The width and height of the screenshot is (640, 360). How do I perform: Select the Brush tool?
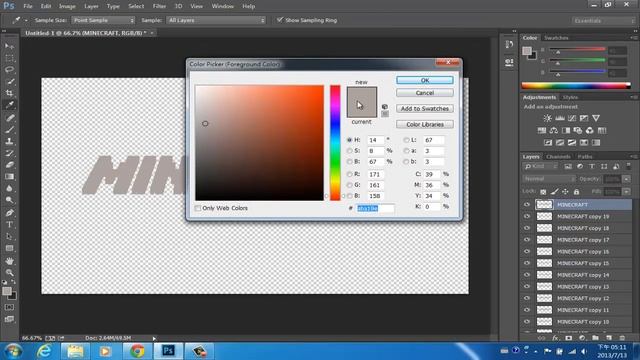pyautogui.click(x=9, y=130)
